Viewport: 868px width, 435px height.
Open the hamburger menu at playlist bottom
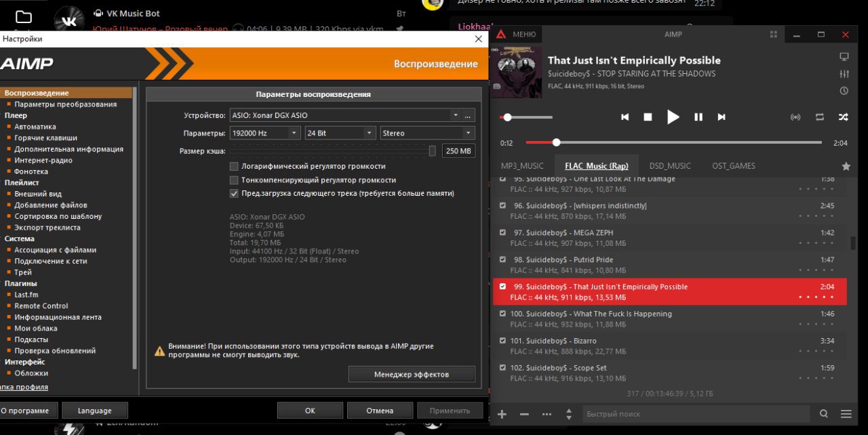tap(846, 414)
